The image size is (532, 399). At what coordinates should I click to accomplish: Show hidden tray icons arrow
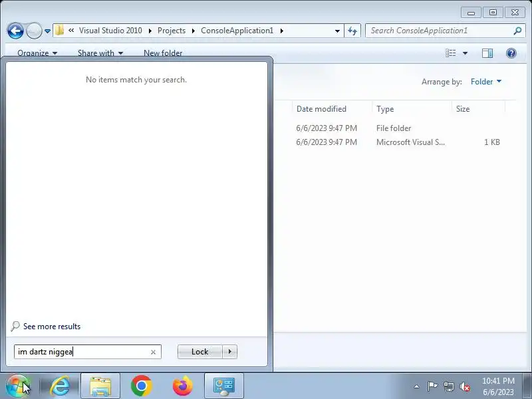[x=417, y=386]
